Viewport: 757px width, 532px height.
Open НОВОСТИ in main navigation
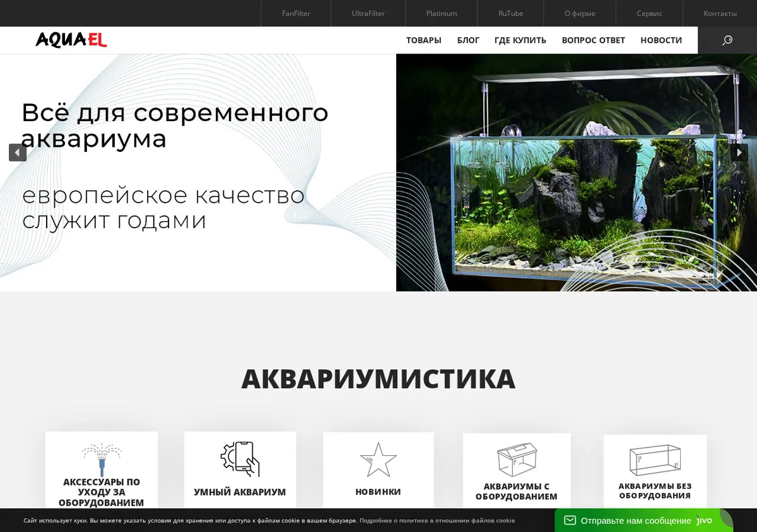(x=661, y=40)
